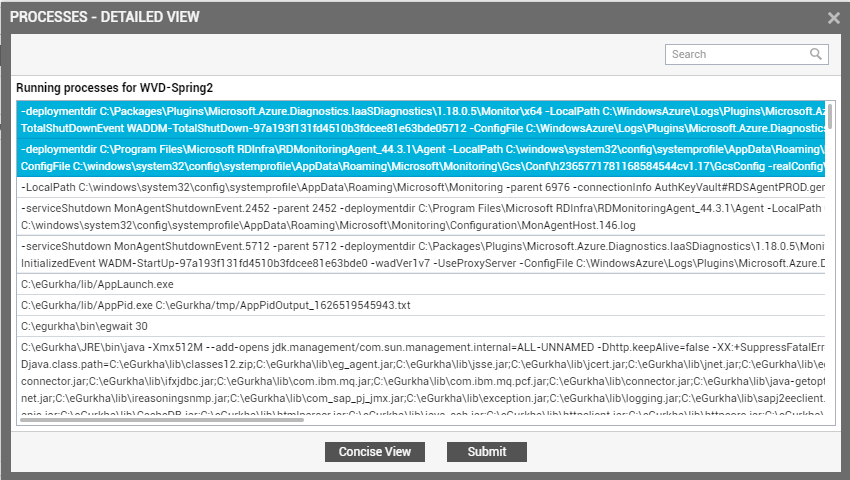Select the egwait 30 process row
This screenshot has height=480, width=850.
point(421,327)
